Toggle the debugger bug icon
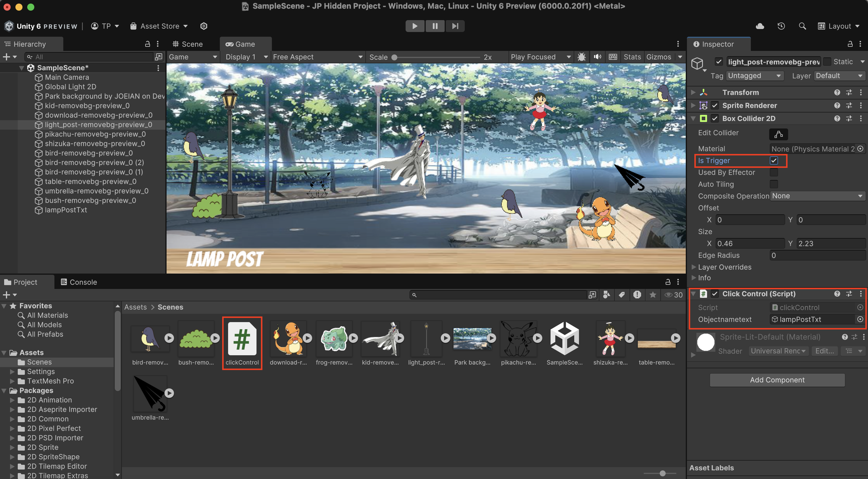Image resolution: width=868 pixels, height=479 pixels. [x=581, y=57]
